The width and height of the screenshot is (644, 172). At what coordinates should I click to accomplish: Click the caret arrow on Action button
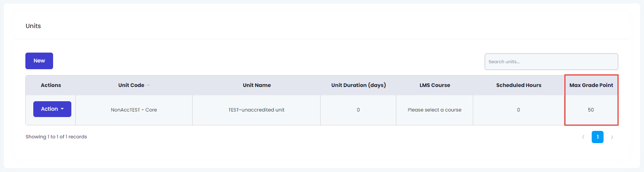pyautogui.click(x=62, y=109)
